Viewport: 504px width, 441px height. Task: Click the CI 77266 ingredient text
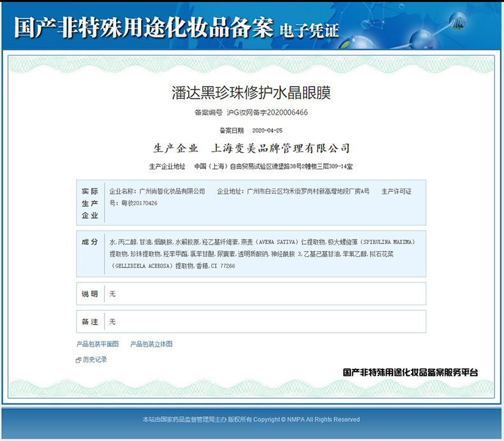[x=223, y=266]
